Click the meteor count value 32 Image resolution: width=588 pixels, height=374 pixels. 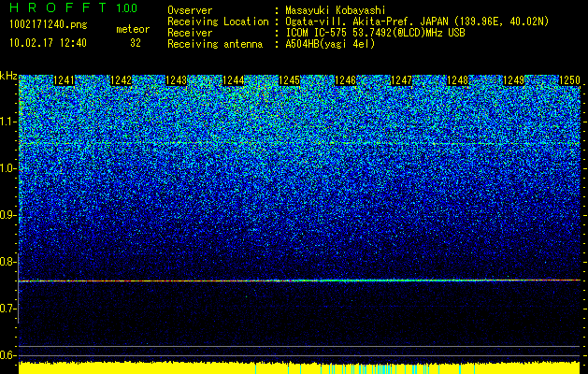136,43
